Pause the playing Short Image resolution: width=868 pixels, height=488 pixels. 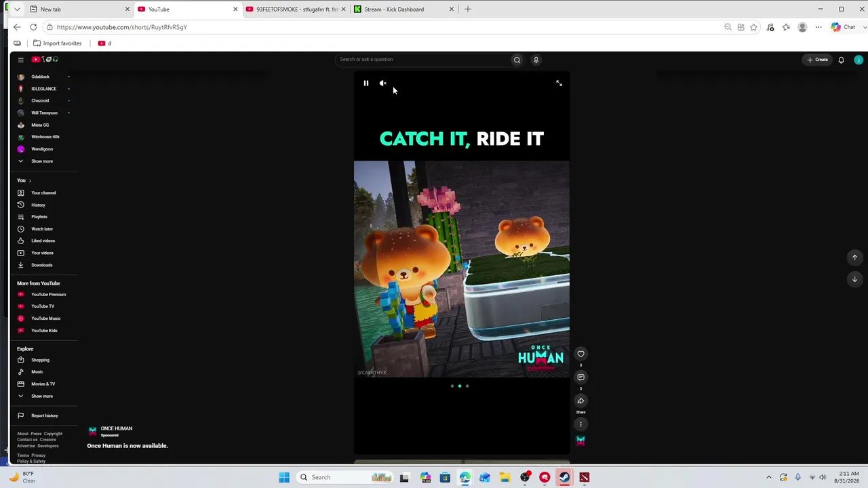coord(366,83)
